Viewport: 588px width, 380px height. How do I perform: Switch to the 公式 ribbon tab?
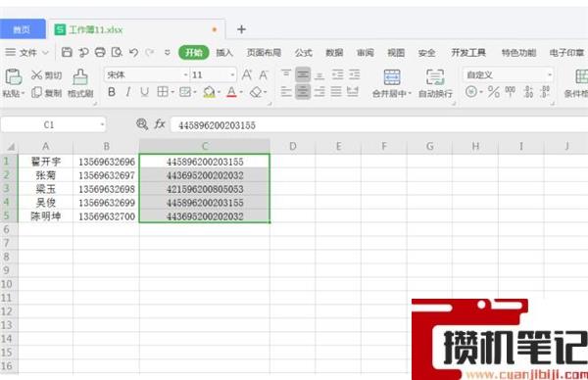click(x=304, y=53)
